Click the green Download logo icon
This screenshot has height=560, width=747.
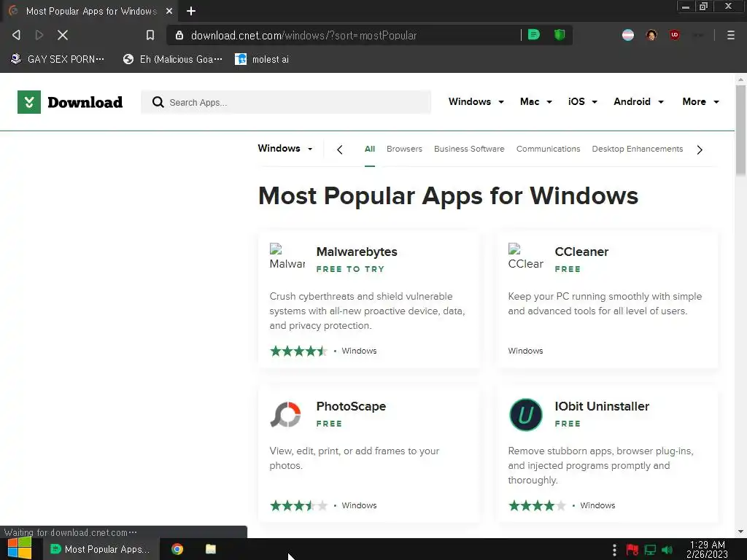[x=29, y=102]
